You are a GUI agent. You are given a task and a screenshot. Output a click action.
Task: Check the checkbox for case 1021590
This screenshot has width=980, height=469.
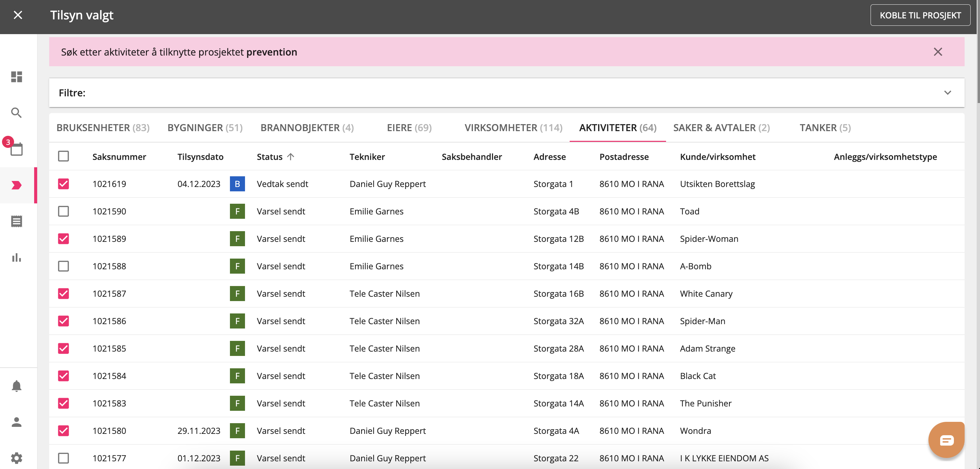pyautogui.click(x=64, y=211)
